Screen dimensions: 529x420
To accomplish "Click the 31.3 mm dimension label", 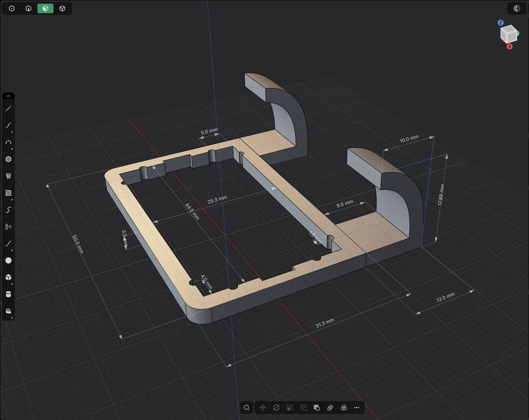I will click(325, 323).
